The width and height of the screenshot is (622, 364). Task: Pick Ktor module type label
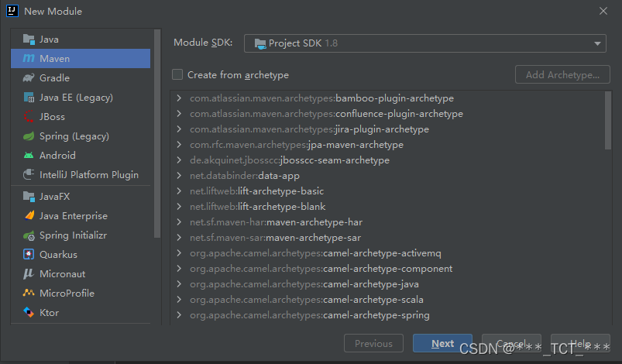(50, 312)
